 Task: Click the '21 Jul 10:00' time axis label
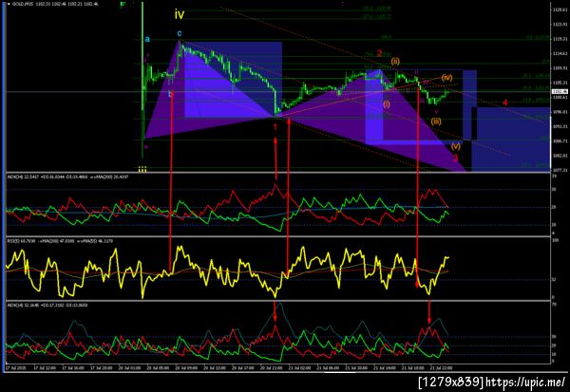point(356,367)
